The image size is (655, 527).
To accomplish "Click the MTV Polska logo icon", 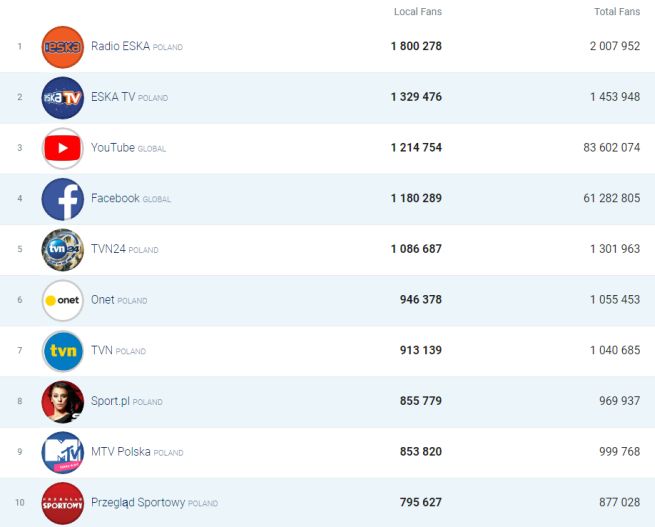I will click(x=62, y=452).
